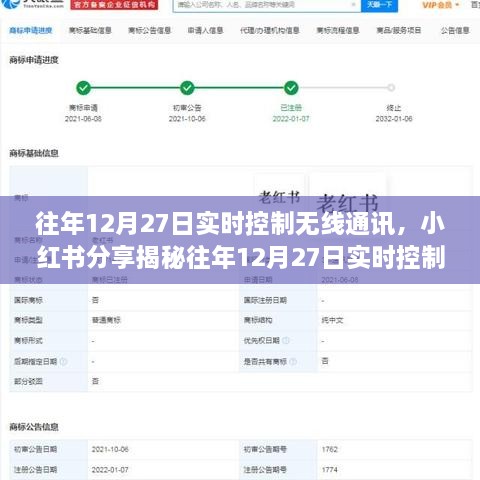Open the VIP会员 dropdown
The width and height of the screenshot is (480, 480).
click(441, 5)
